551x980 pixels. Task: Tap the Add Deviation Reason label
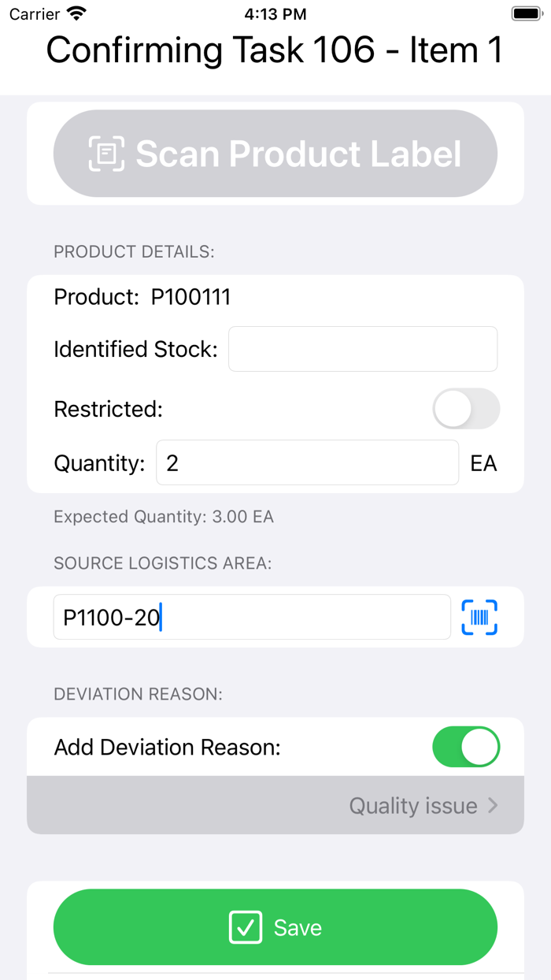click(167, 747)
